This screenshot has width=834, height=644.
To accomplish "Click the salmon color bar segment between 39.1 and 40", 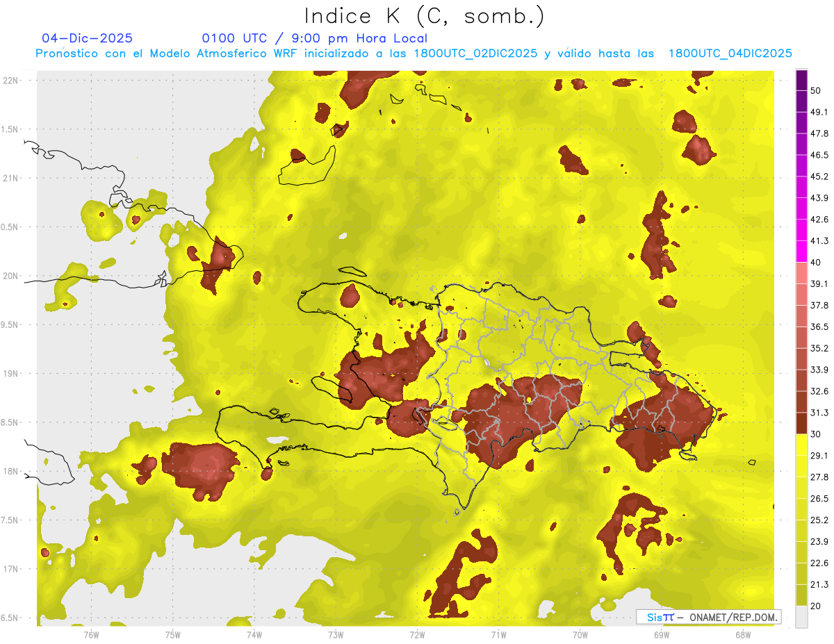I will click(x=802, y=272).
